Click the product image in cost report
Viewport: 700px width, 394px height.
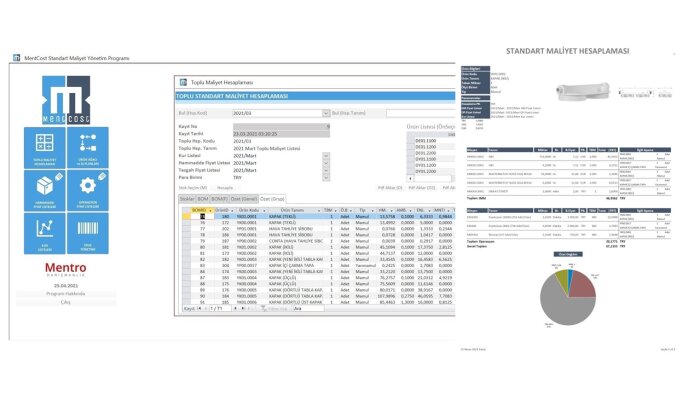(583, 91)
